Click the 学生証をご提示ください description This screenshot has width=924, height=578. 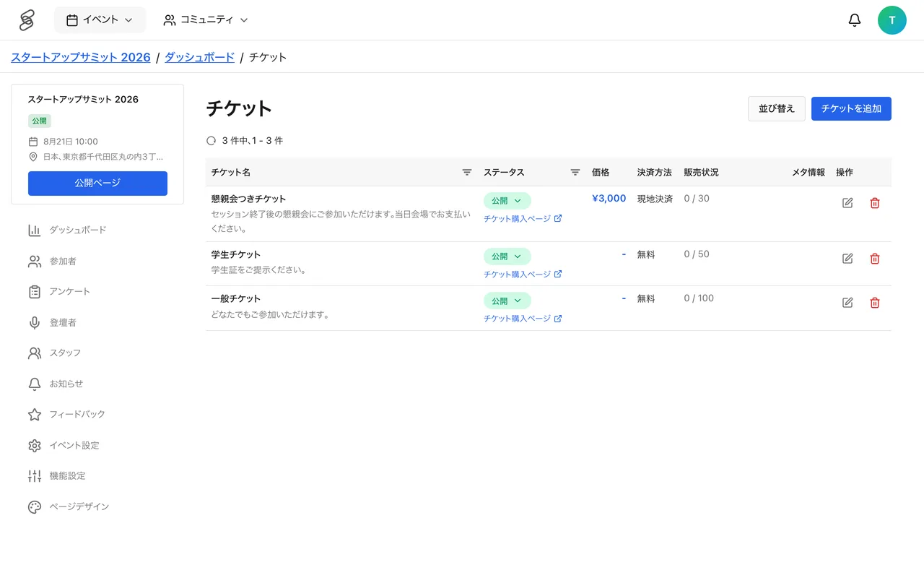258,270
